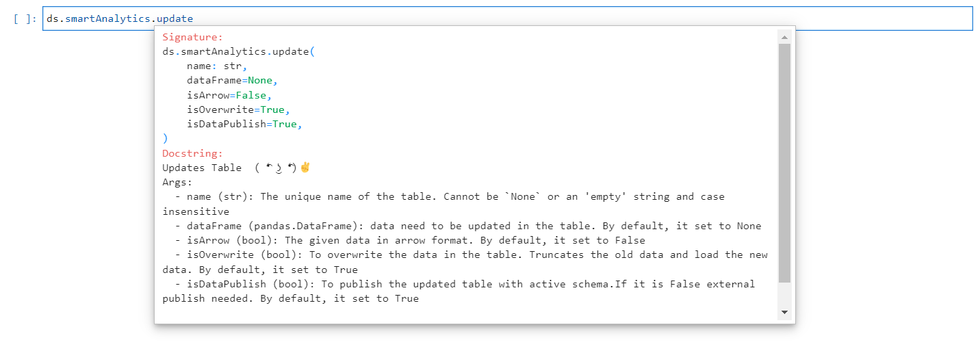The height and width of the screenshot is (351, 980).
Task: Click the cell execution prompt brackets
Action: 25,18
